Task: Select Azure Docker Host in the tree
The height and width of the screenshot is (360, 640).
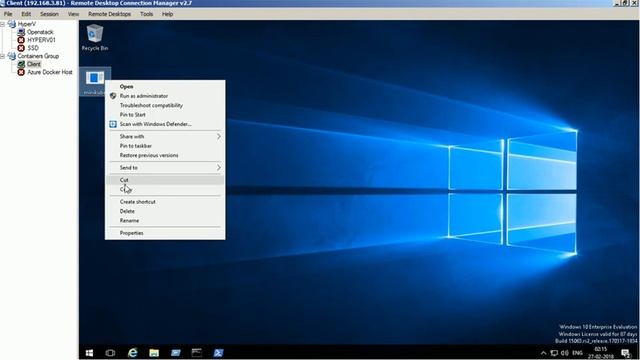Action: click(49, 72)
